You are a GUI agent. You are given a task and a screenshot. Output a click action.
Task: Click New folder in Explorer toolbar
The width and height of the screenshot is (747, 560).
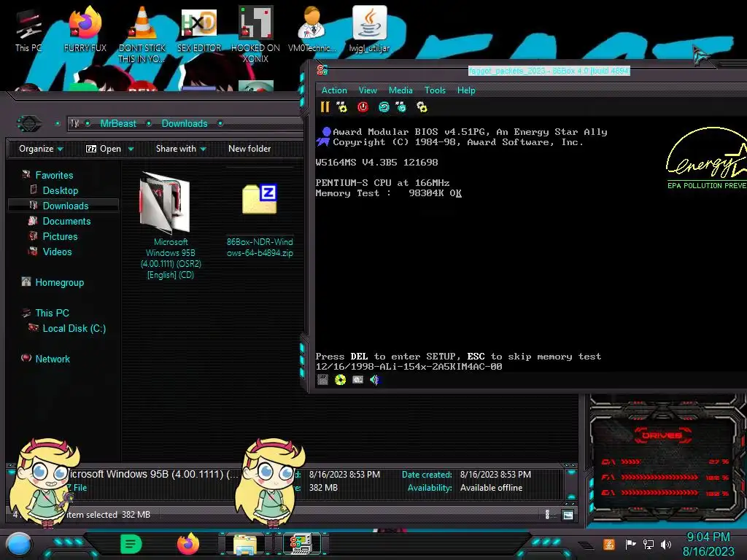249,149
